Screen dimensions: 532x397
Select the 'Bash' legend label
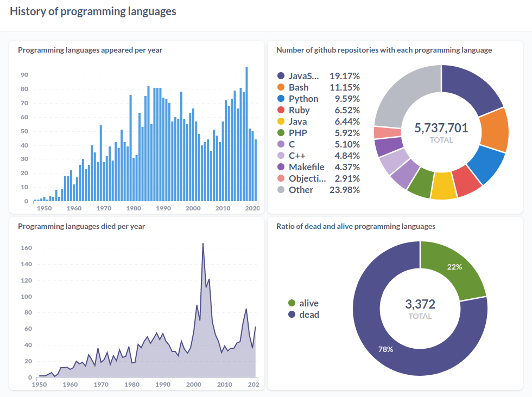pos(299,87)
